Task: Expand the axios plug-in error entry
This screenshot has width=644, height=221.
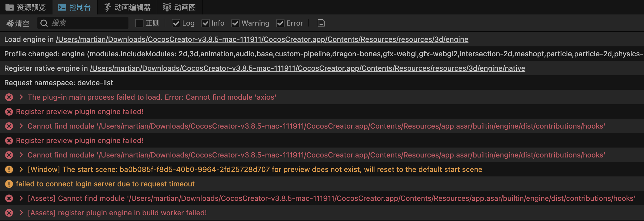Action: [21, 97]
